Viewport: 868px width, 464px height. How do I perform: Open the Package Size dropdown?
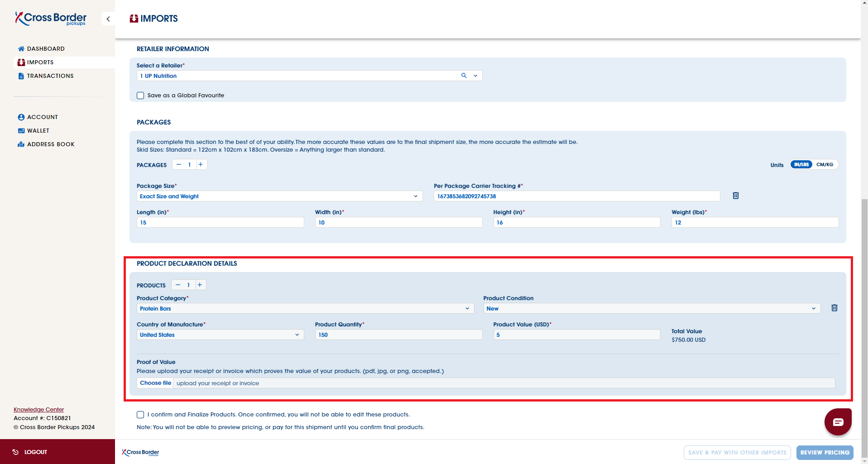pos(279,196)
